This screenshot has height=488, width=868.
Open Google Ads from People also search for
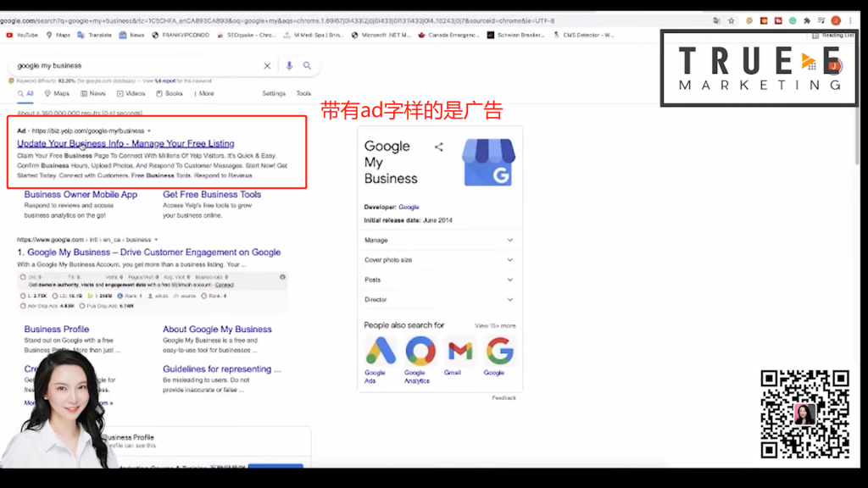(x=381, y=359)
